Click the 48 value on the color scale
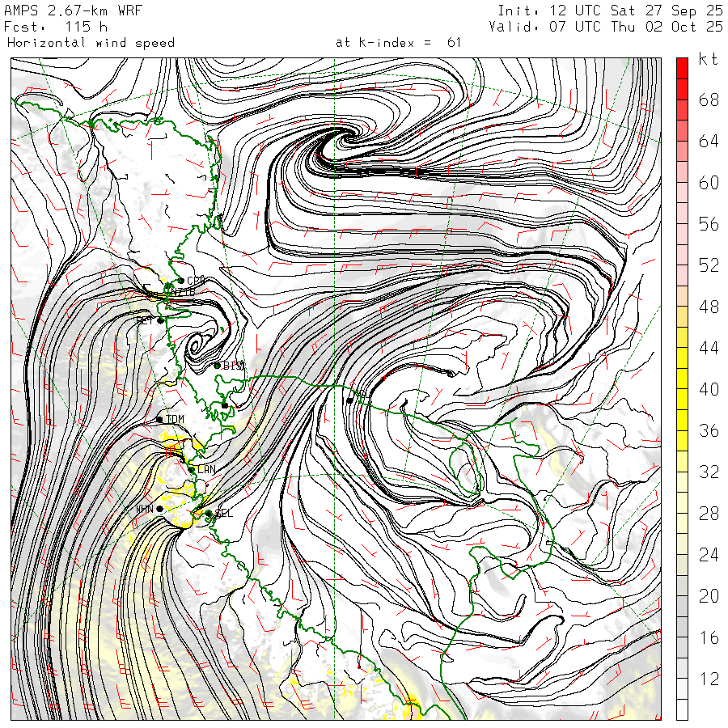Image resolution: width=728 pixels, height=728 pixels. [x=709, y=307]
